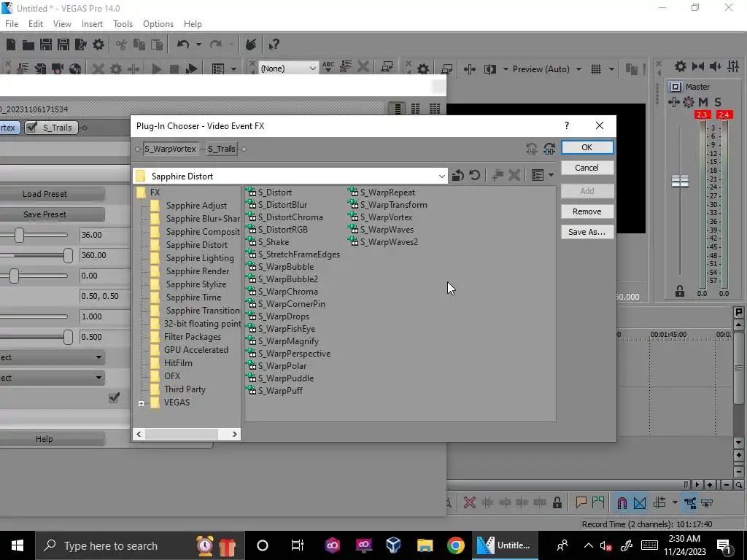Click the What's This help cursor icon
Viewport: 747px width, 560px height.
(274, 44)
